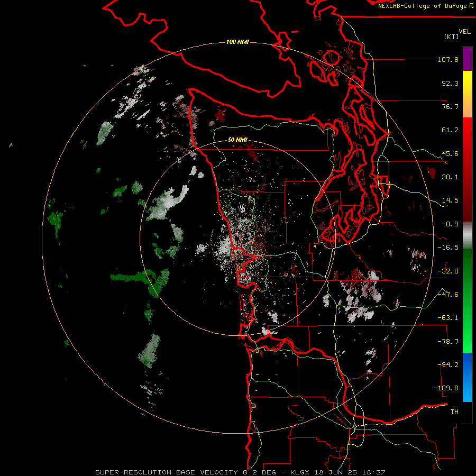Select the 107.8 scale value
Screen dimensions: 476x476
tap(448, 59)
